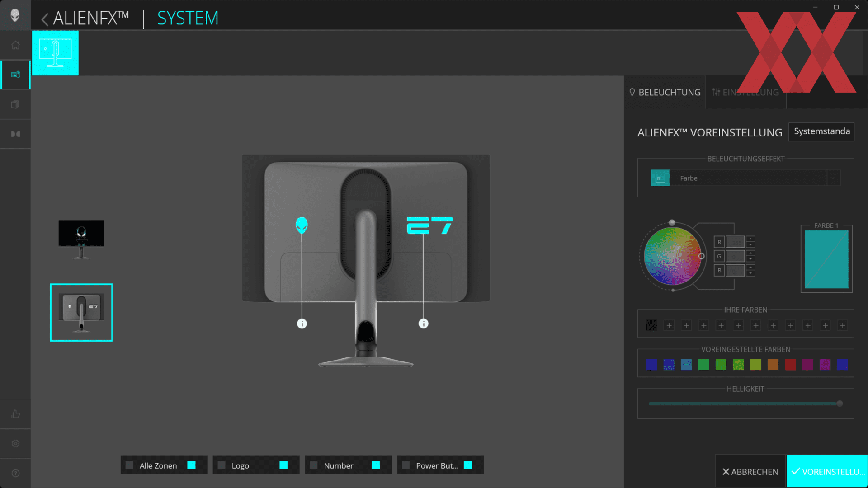Click the cyan swatch next to Logo

(283, 465)
